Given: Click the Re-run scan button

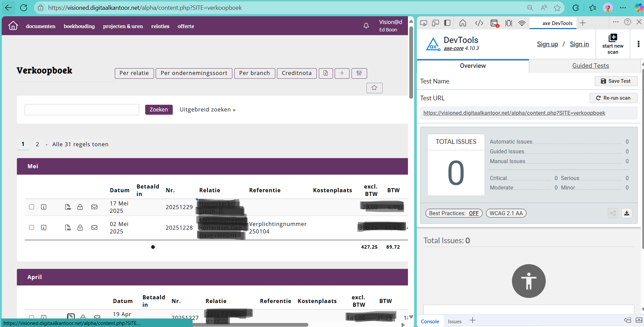Looking at the screenshot, I should pos(613,98).
